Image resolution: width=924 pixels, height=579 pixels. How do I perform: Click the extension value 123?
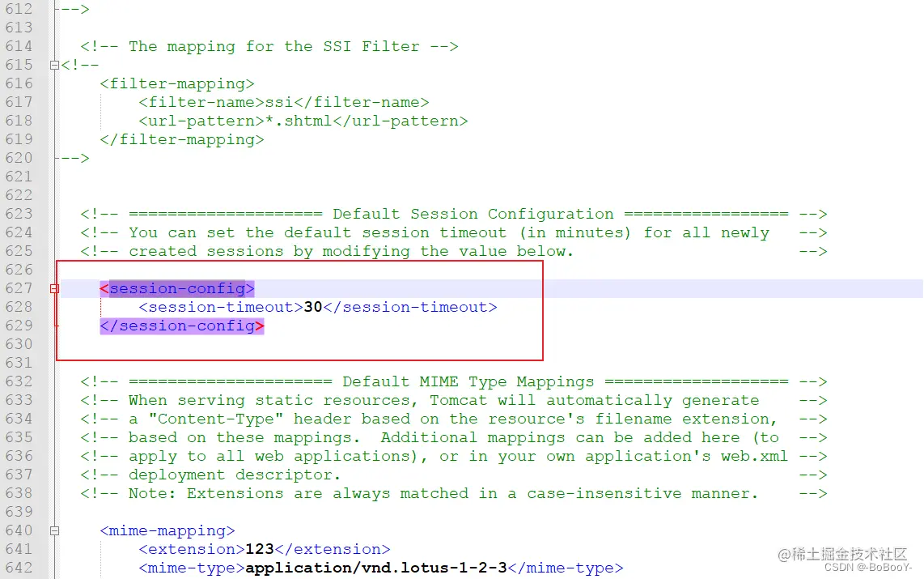click(x=260, y=550)
